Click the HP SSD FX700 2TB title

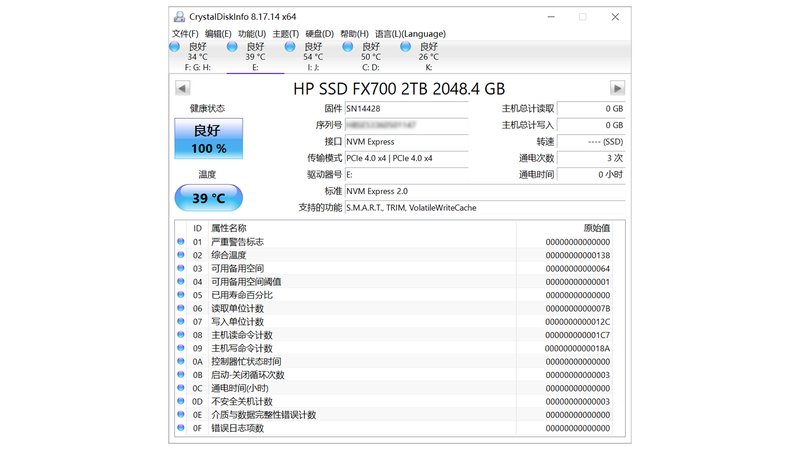(x=399, y=89)
